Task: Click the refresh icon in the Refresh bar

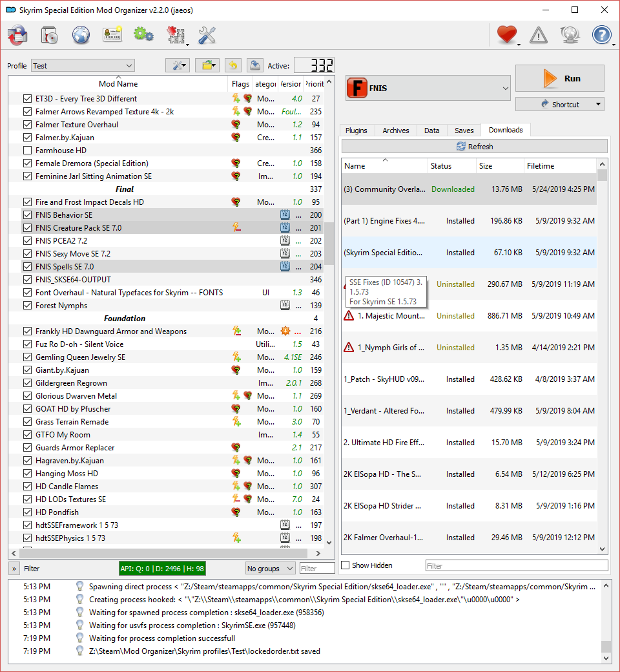Action: [461, 147]
